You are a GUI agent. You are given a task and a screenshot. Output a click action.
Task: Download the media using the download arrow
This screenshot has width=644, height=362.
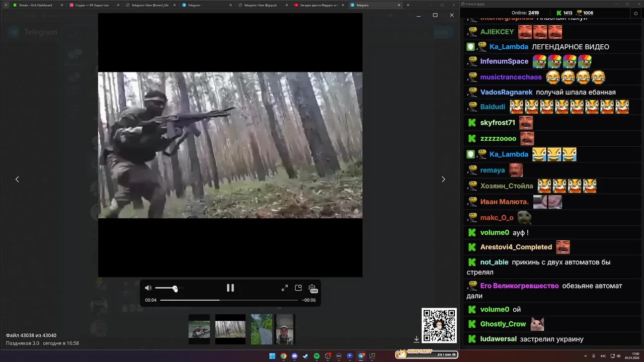417,339
